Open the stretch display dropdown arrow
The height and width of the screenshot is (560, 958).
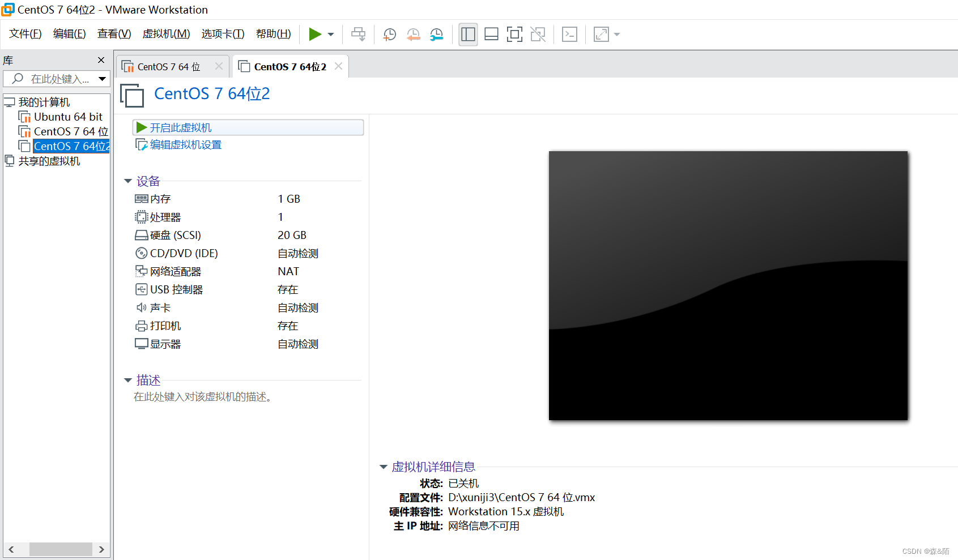pos(617,35)
